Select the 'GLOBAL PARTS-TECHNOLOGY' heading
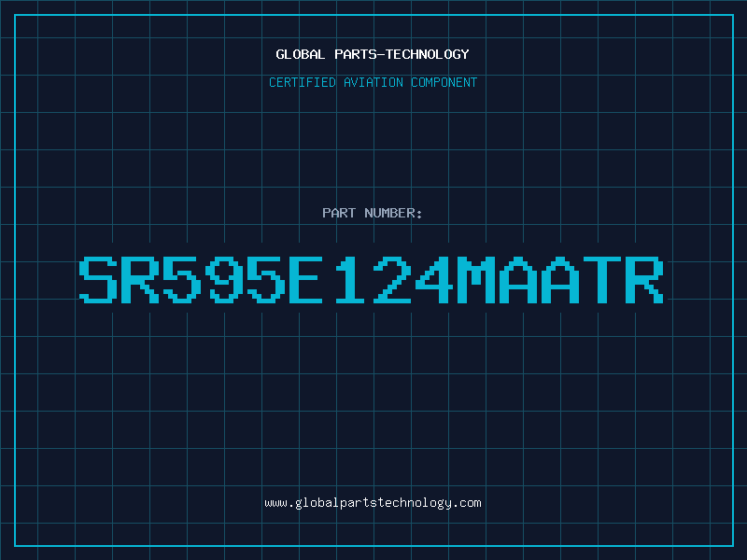This screenshot has width=747, height=560. tap(373, 54)
